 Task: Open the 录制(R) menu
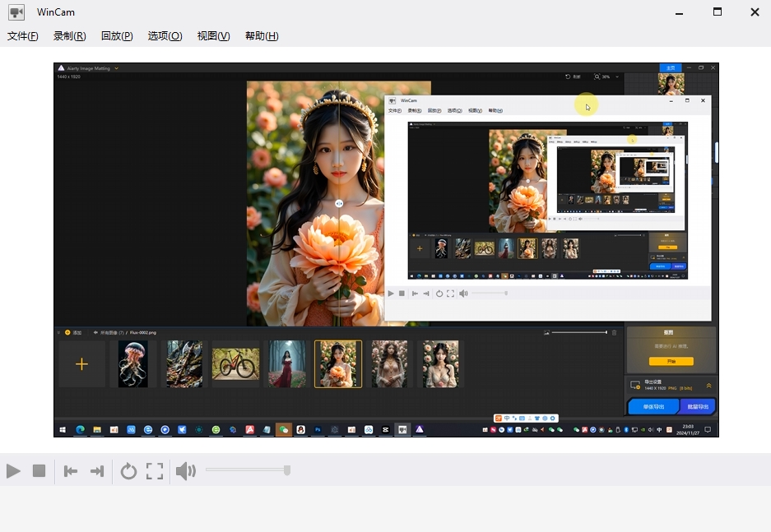pyautogui.click(x=70, y=36)
